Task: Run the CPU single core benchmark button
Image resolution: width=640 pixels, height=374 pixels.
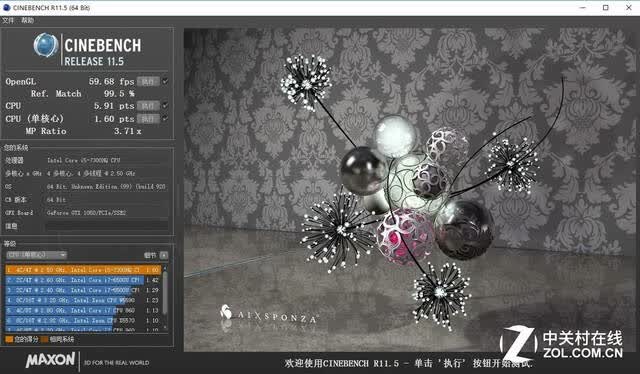Action: pyautogui.click(x=148, y=119)
